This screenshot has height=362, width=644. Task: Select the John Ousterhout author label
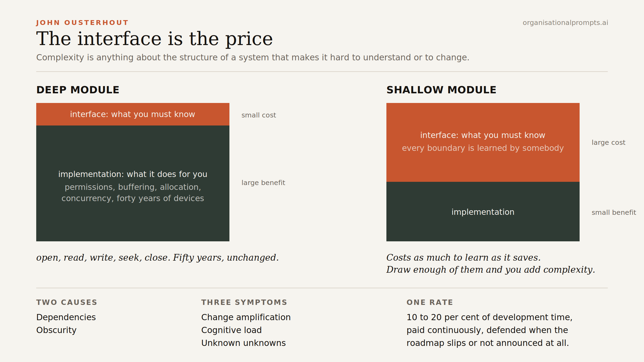point(82,23)
